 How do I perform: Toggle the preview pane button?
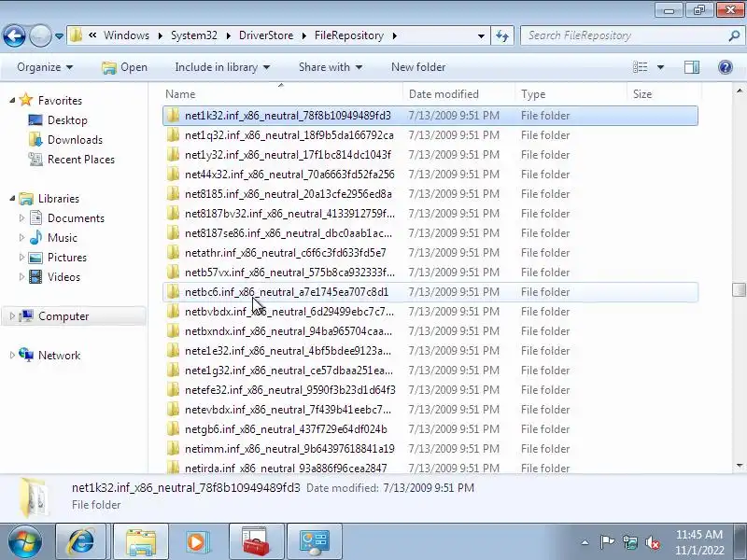pos(692,67)
